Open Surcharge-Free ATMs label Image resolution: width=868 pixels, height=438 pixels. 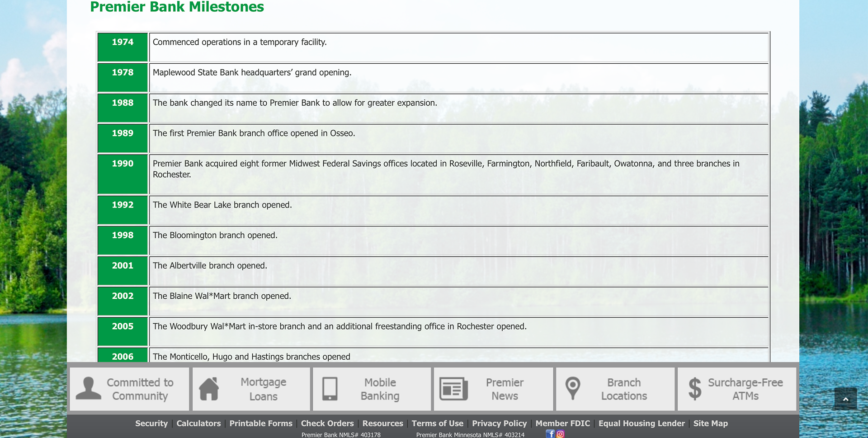pos(745,389)
